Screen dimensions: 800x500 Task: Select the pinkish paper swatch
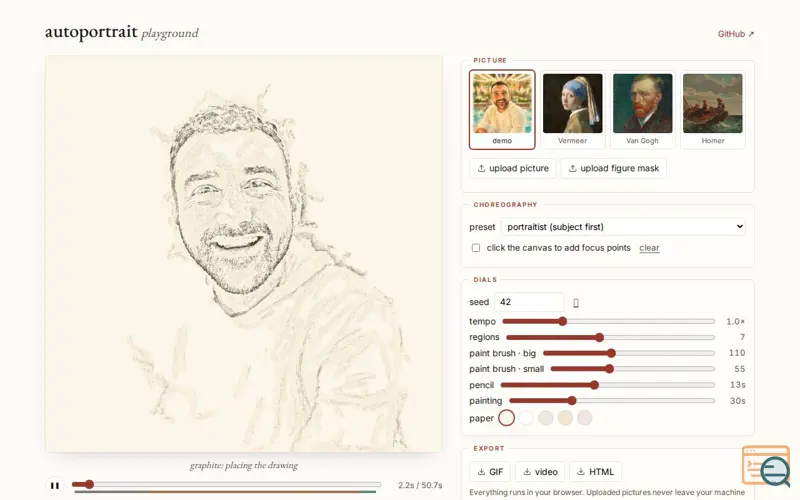585,418
